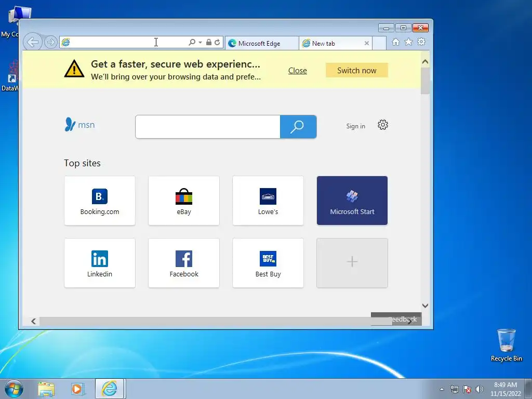Click the address bar search magnifier icon
The width and height of the screenshot is (532, 399).
[x=192, y=42]
